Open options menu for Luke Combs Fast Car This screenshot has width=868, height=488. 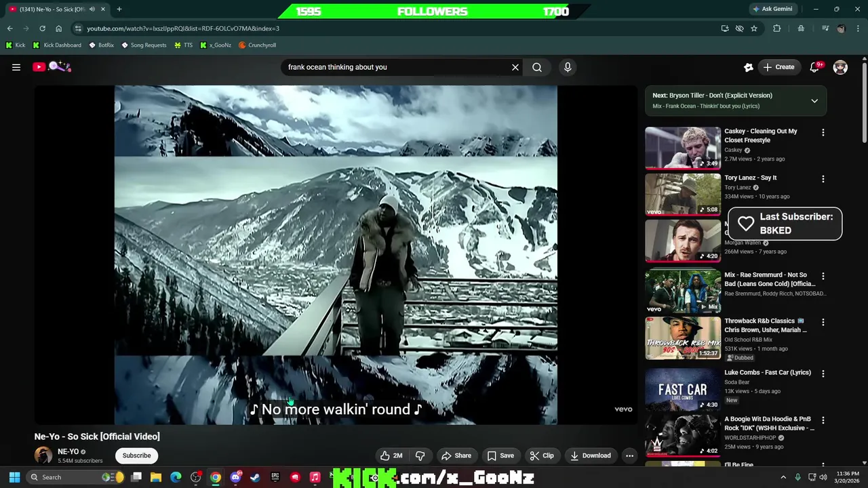coord(823,373)
